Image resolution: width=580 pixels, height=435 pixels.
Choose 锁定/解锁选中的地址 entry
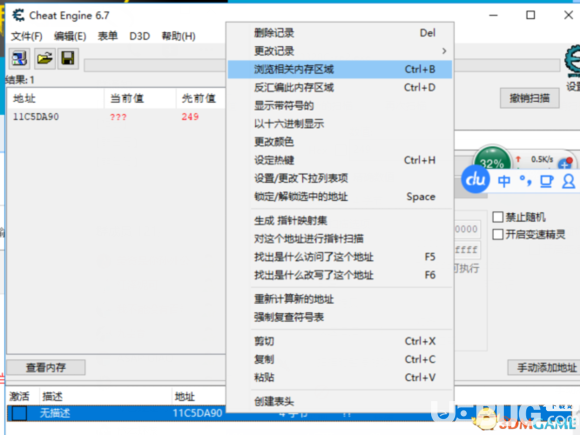340,196
